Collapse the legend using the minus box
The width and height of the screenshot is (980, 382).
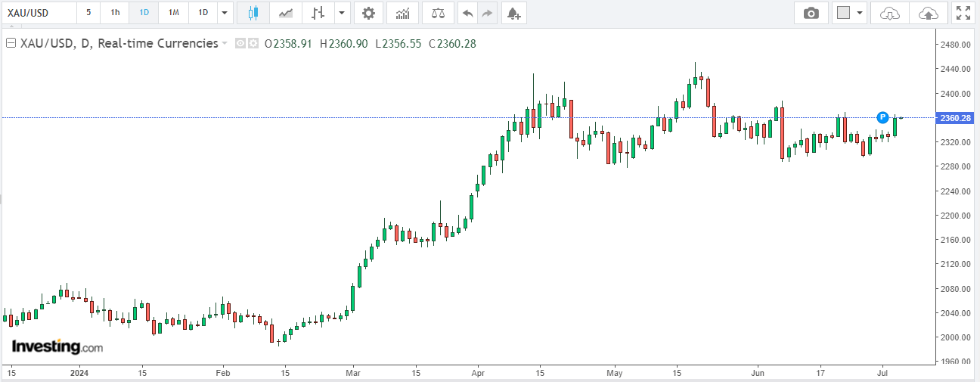11,44
